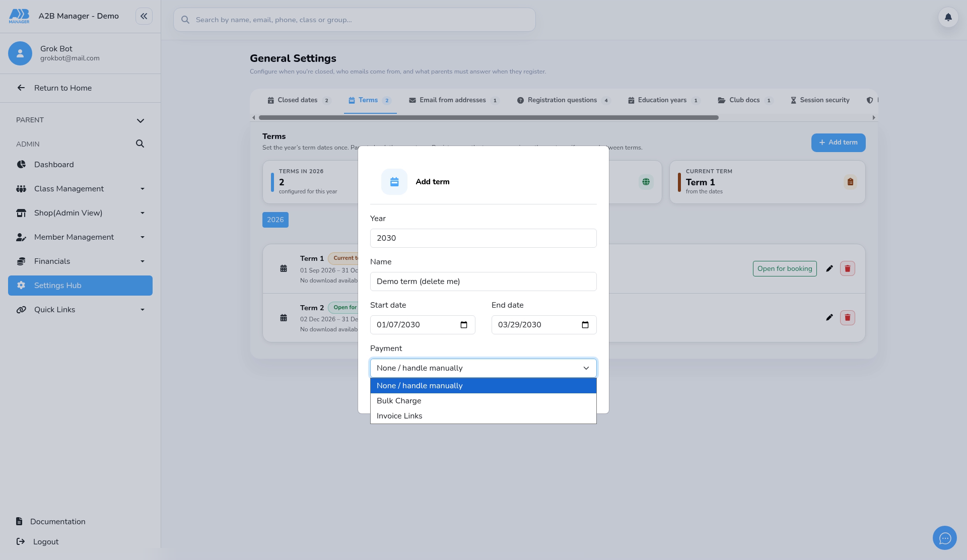967x560 pixels.
Task: Select Invoice Links payment option
Action: click(x=483, y=416)
